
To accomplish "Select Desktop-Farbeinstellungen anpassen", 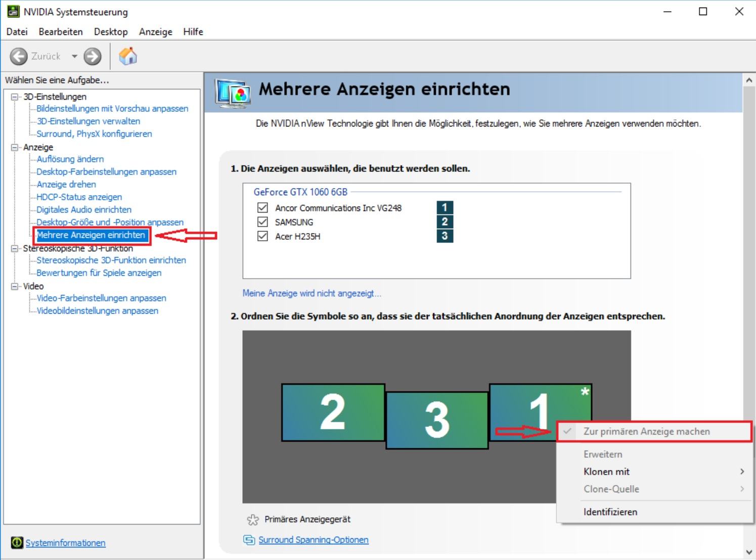I will [x=106, y=172].
